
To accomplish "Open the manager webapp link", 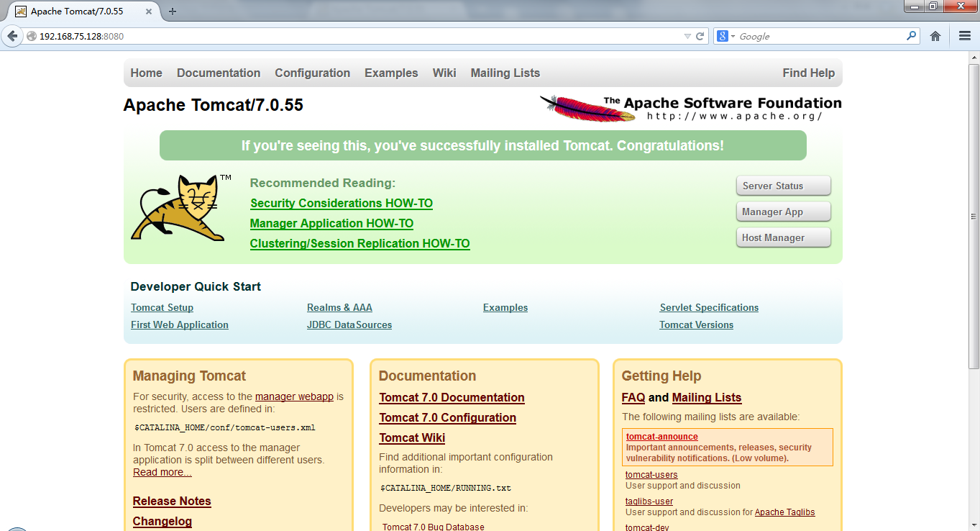I will click(x=294, y=396).
